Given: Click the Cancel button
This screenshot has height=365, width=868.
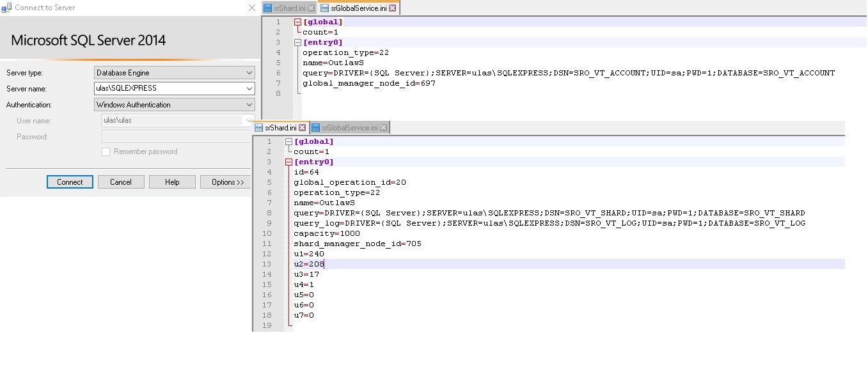Looking at the screenshot, I should (x=121, y=182).
